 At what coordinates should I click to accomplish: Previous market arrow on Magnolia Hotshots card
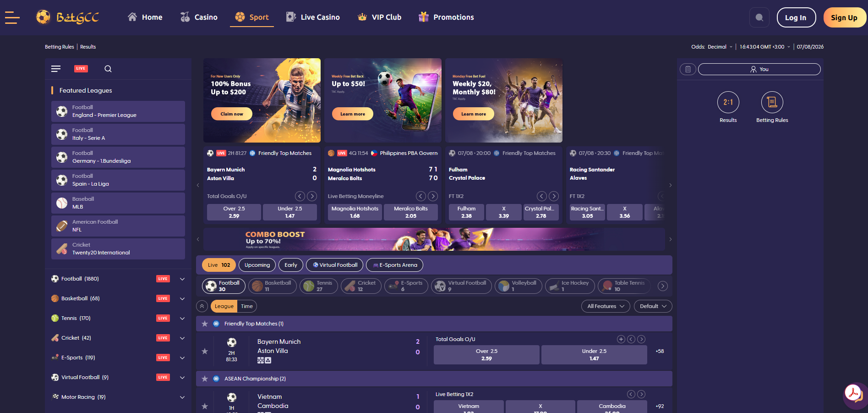(x=421, y=196)
